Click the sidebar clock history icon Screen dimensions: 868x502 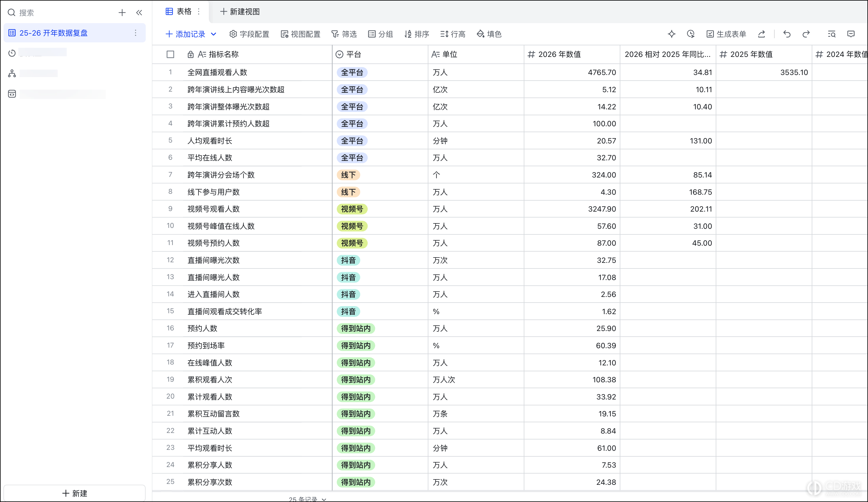pos(12,53)
